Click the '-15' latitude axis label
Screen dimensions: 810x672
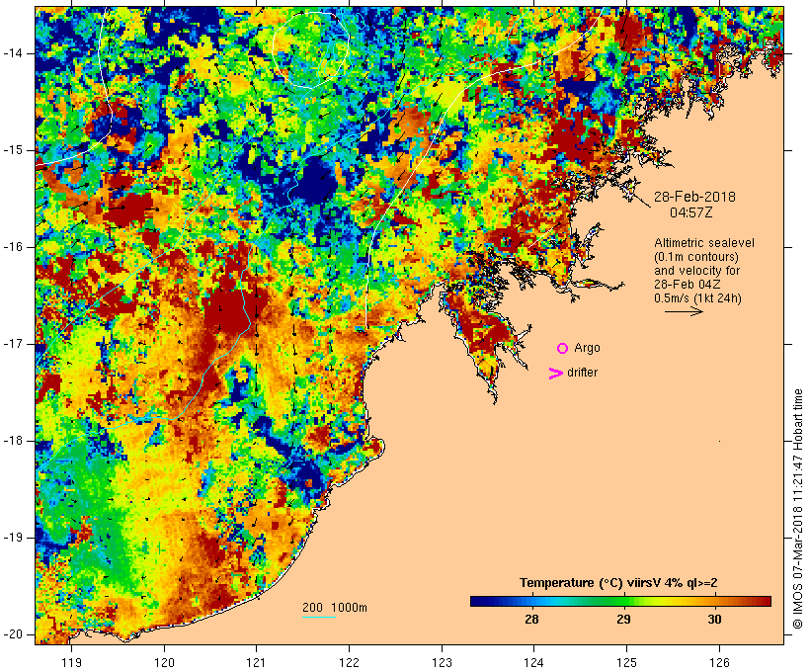(x=13, y=150)
